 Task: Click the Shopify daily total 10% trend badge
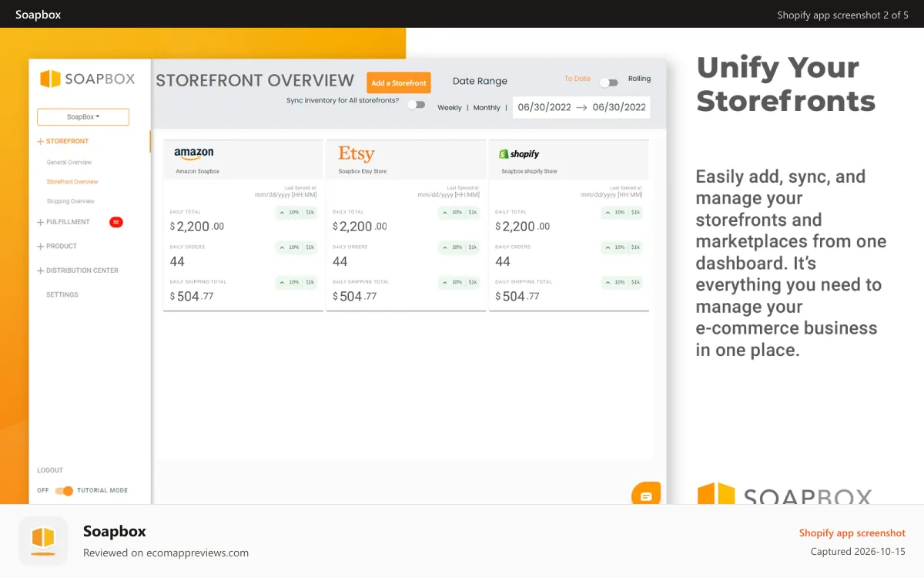tap(621, 213)
